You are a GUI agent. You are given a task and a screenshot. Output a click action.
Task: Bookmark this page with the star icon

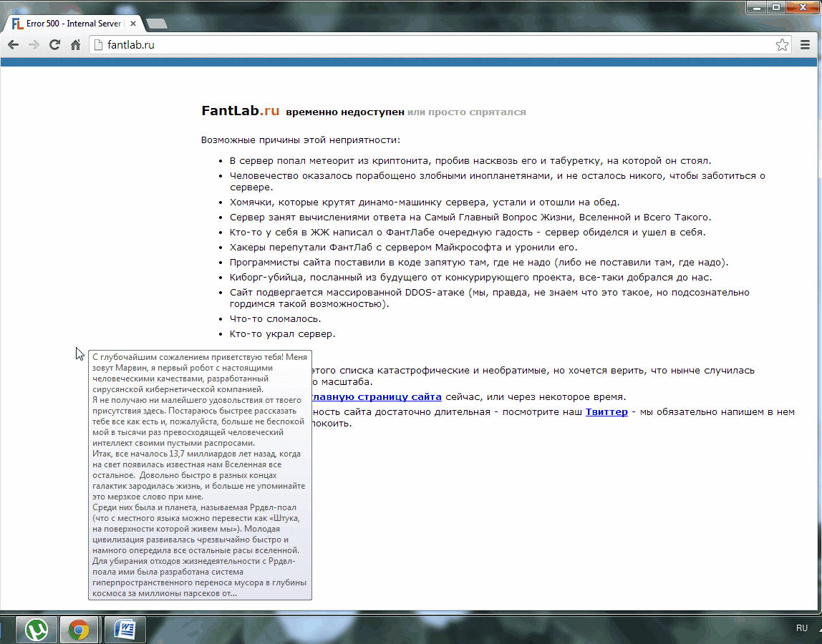[782, 45]
